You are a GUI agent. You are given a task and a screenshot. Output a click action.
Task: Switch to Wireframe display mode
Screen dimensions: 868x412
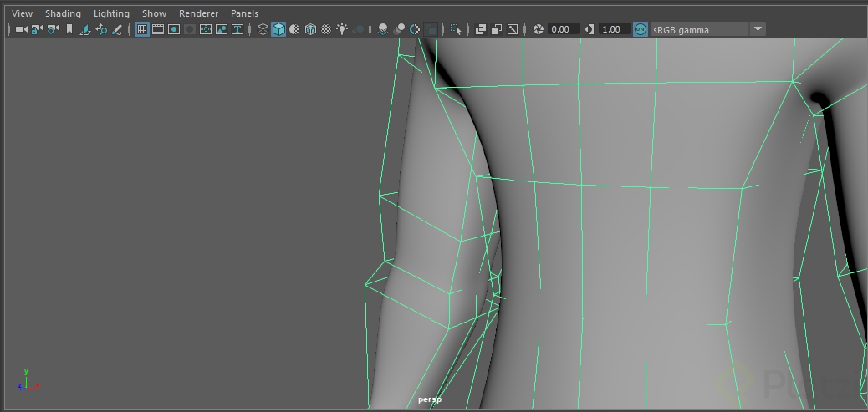pos(263,29)
